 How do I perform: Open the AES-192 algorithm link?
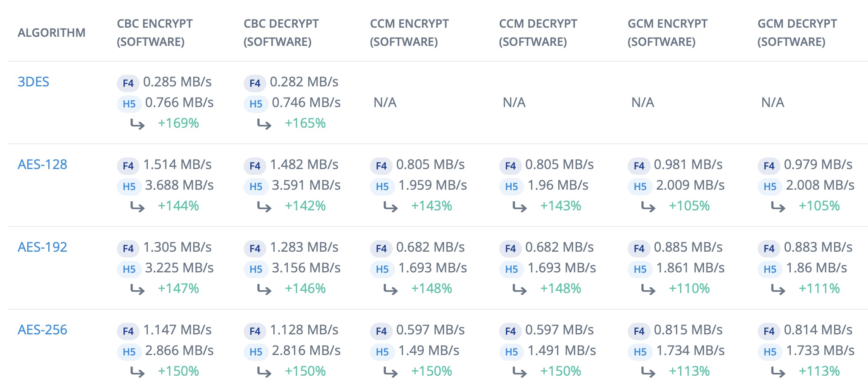coord(43,247)
